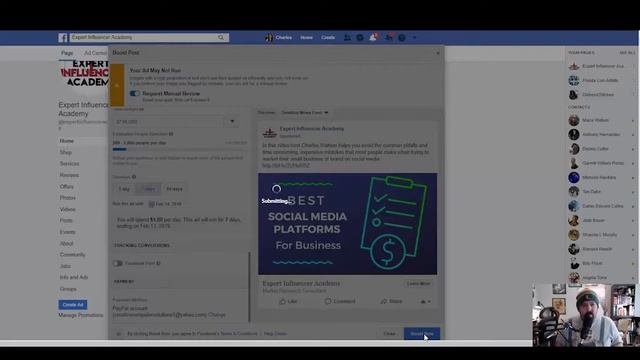This screenshot has width=640, height=360.
Task: Open the friend requests icon
Action: pyautogui.click(x=347, y=38)
